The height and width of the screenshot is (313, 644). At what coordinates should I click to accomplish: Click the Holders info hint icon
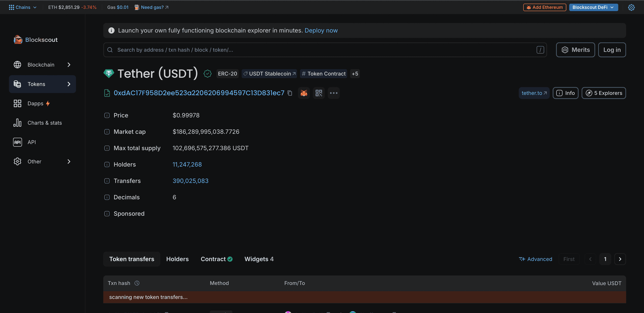coord(107,165)
